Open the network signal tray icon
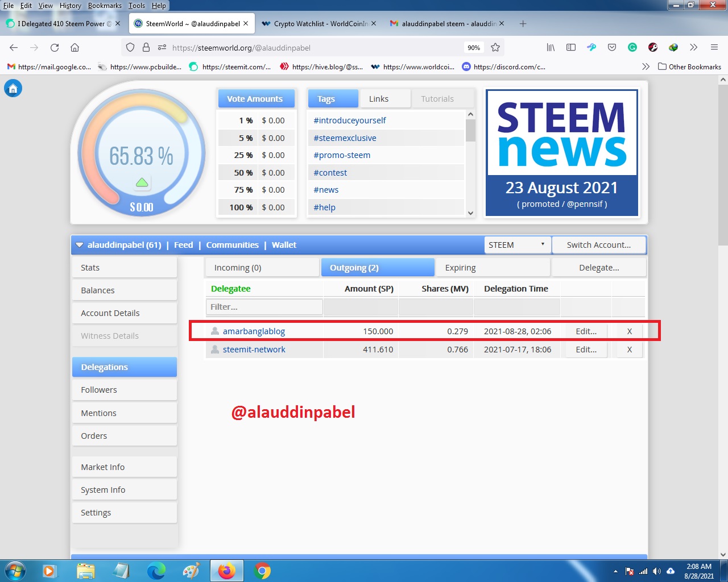Image resolution: width=728 pixels, height=582 pixels. pyautogui.click(x=643, y=571)
